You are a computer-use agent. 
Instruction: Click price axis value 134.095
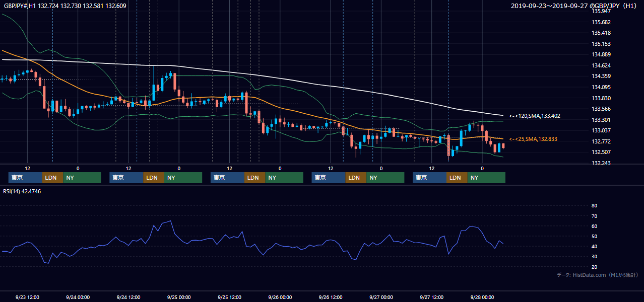[601, 87]
